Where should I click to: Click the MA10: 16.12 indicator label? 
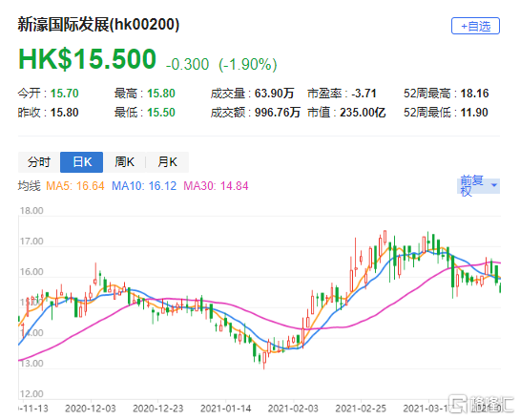pyautogui.click(x=144, y=186)
